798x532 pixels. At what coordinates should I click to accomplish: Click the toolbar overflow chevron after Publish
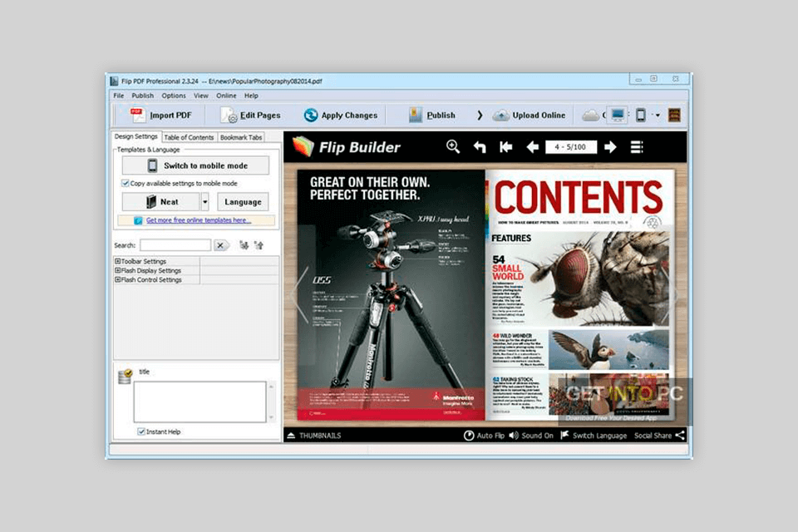click(480, 116)
